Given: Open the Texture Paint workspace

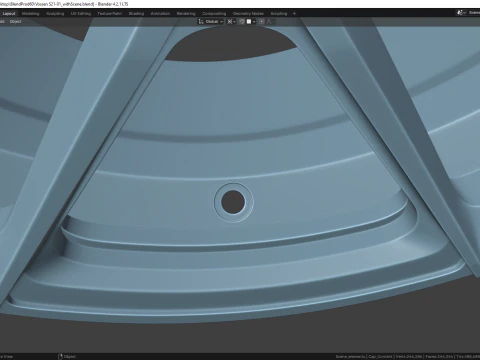Looking at the screenshot, I should (x=109, y=14).
